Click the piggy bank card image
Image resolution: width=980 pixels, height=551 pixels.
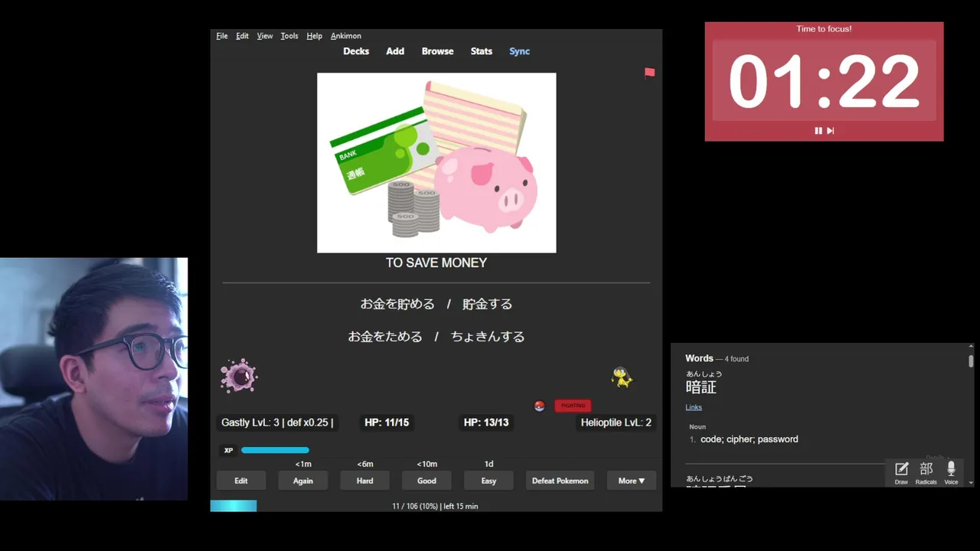click(436, 163)
